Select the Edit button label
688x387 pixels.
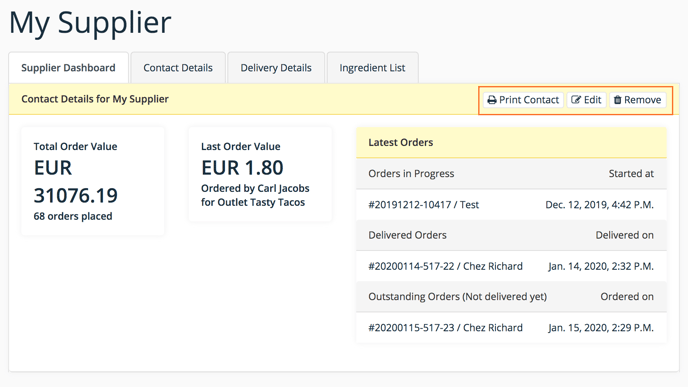click(592, 100)
